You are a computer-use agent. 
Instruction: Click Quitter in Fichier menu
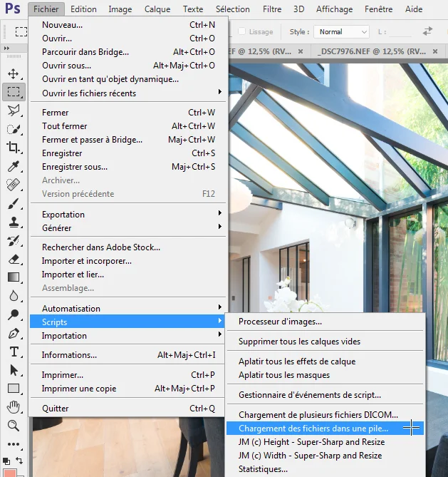[x=127, y=409]
